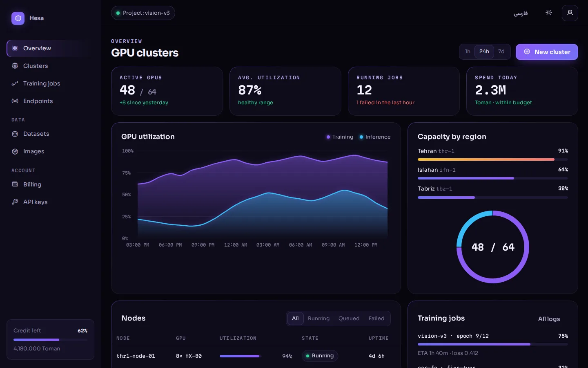
Task: Click the Datasets database icon
Action: tap(15, 134)
